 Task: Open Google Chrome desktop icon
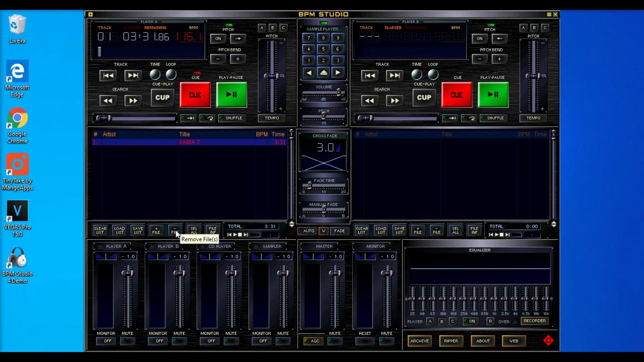pyautogui.click(x=17, y=126)
